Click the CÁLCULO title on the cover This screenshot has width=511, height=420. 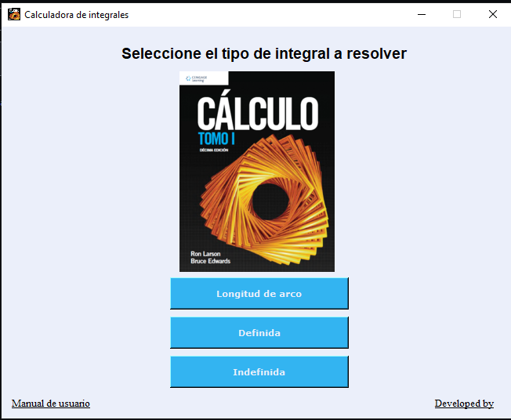pos(258,110)
